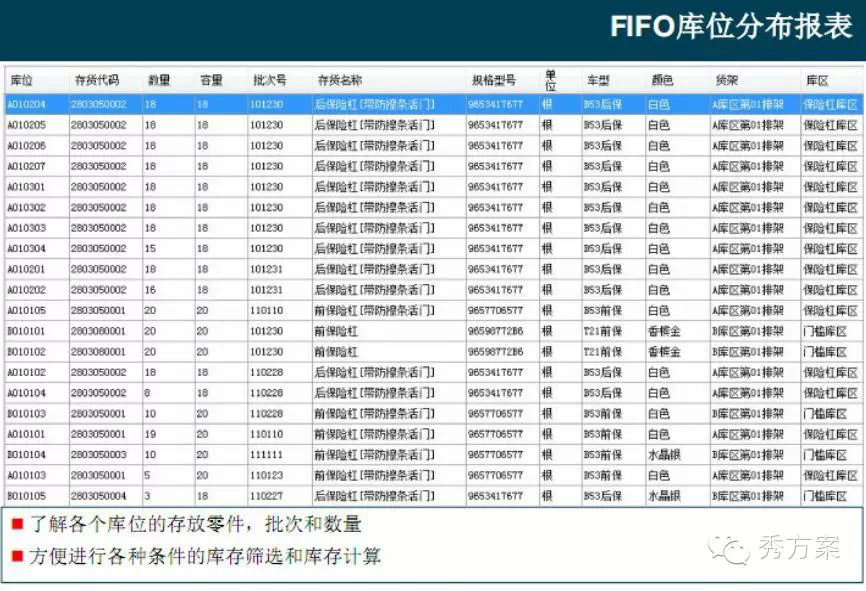The width and height of the screenshot is (866, 591).
Task: Click the 规格型号 column header
Action: click(x=493, y=80)
